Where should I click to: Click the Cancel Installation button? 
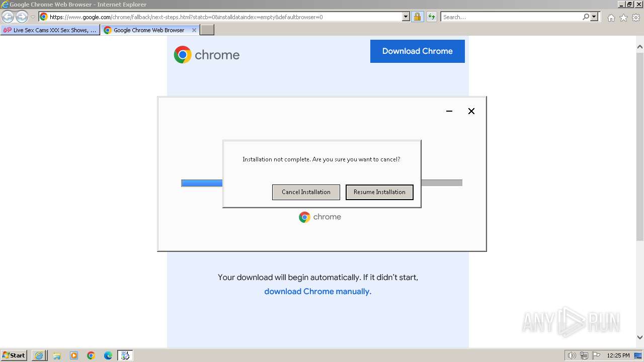pyautogui.click(x=306, y=192)
